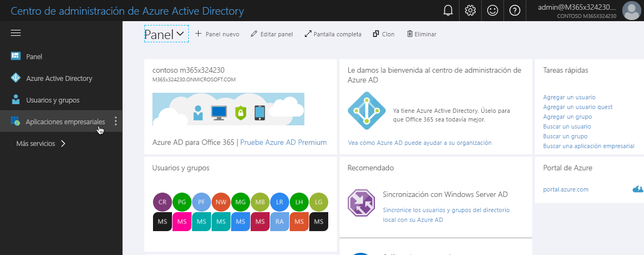Click the Tareas rápidas tile heading
Image resolution: width=644 pixels, height=255 pixels.
coord(565,70)
